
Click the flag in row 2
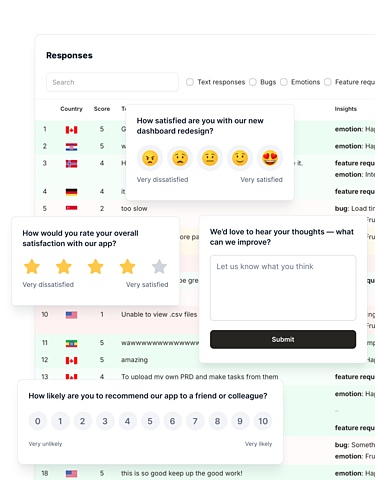pyautogui.click(x=71, y=147)
